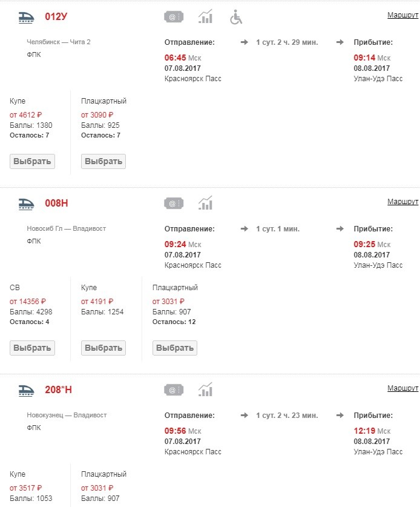
Task: Open the Маршрут link for train 008Н
Action: click(402, 201)
